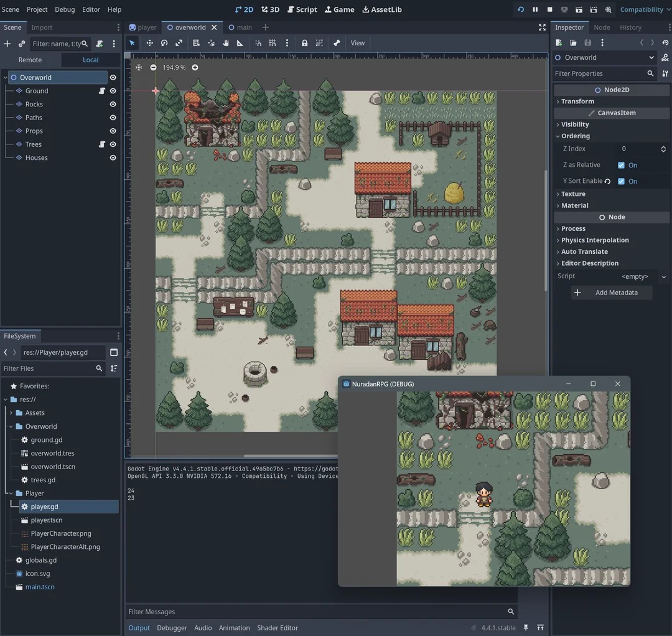672x636 pixels.
Task: Hide the Houses node
Action: (x=113, y=157)
